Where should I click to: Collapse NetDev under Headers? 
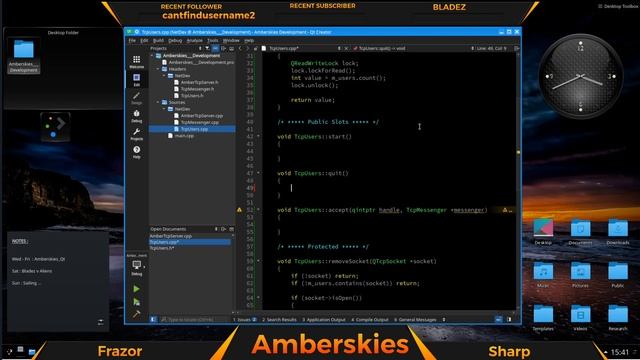pos(164,76)
